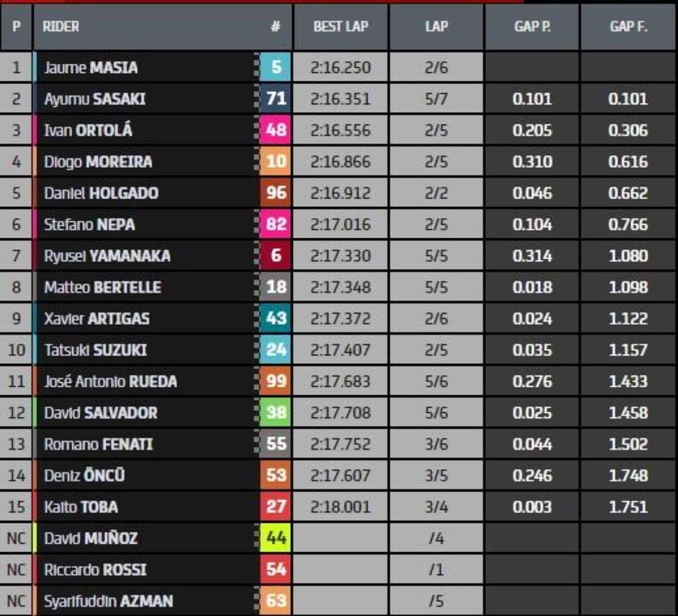678x616 pixels.
Task: Open rider Daniel HOLGADO
Action: [101, 193]
